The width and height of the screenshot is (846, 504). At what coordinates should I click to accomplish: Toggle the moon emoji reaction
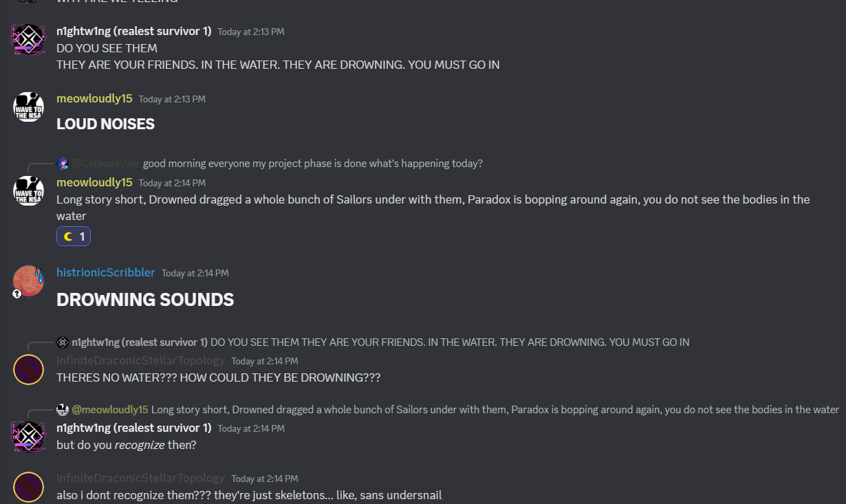[x=74, y=237]
